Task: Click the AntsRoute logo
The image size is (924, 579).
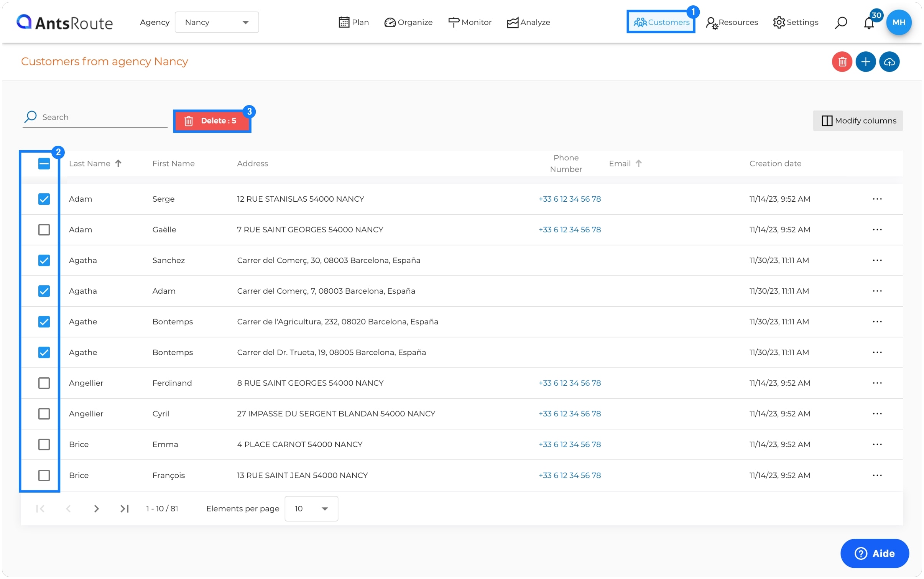Action: (x=64, y=22)
